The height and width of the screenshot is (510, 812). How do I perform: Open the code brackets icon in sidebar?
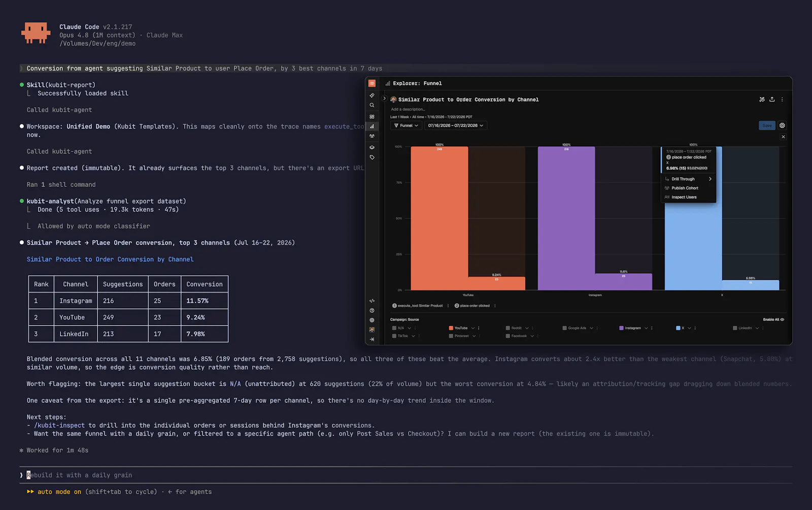(372, 301)
